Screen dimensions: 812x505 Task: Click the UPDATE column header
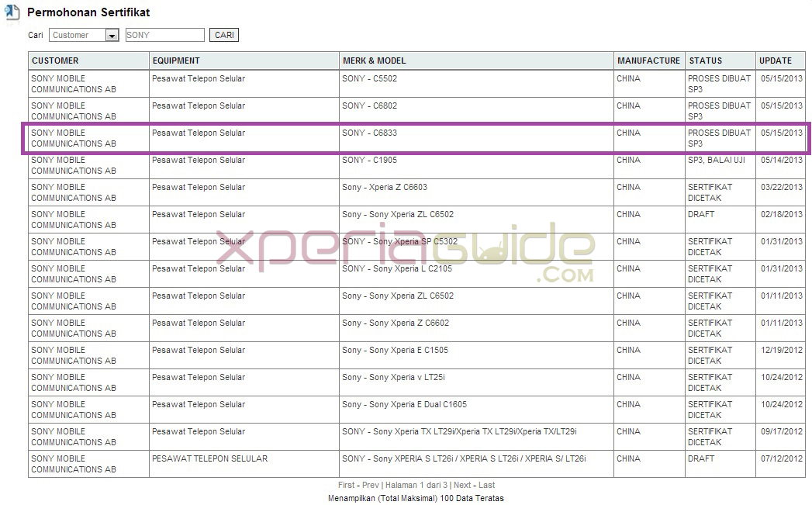tap(780, 61)
